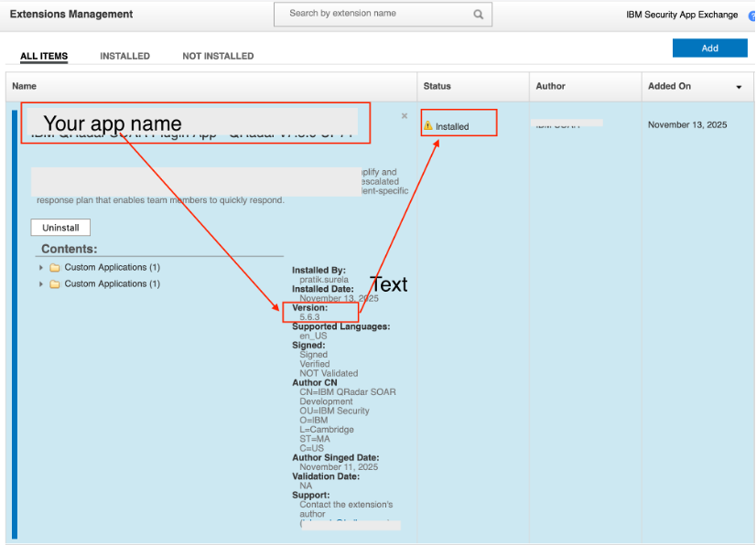
Task: Click the description line about response plan
Action: point(160,200)
